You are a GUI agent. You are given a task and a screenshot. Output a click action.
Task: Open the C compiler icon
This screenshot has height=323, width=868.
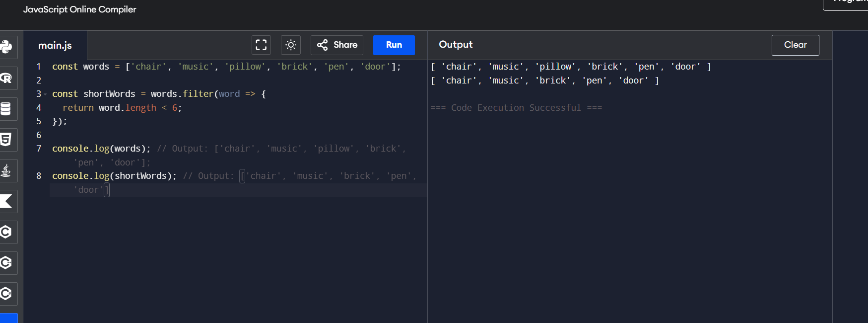point(6,232)
